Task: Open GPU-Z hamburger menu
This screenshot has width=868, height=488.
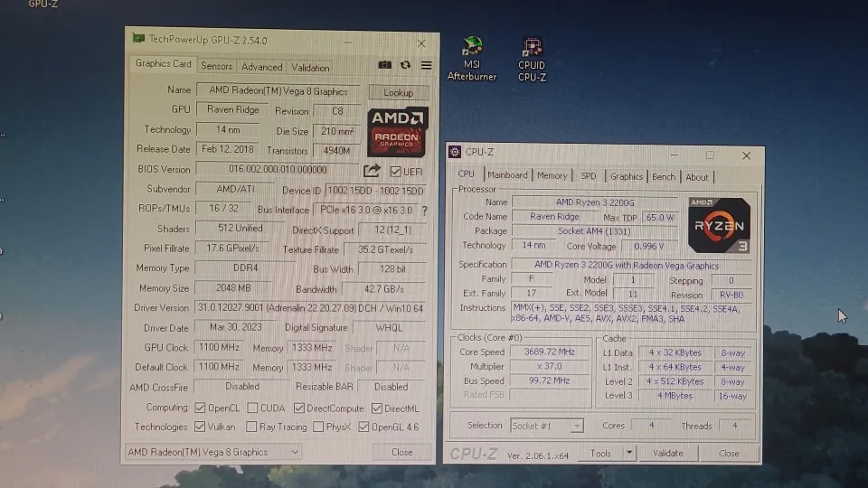Action: point(426,65)
